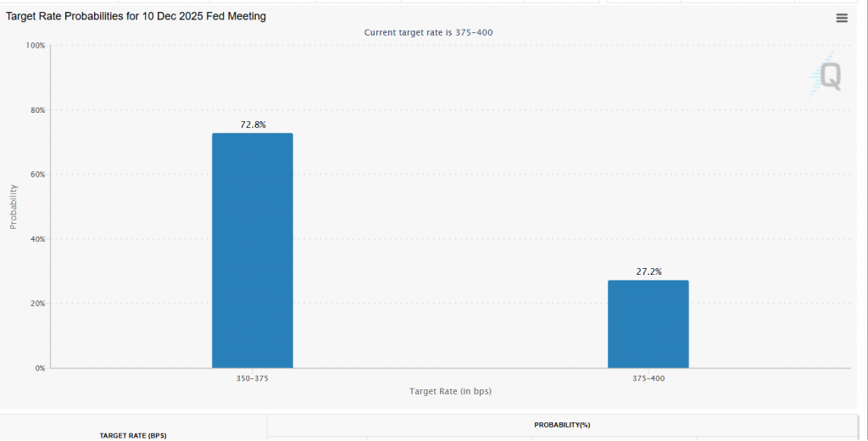Image resolution: width=868 pixels, height=441 pixels.
Task: Click the Target Rate (in bps) axis title
Action: click(x=450, y=391)
